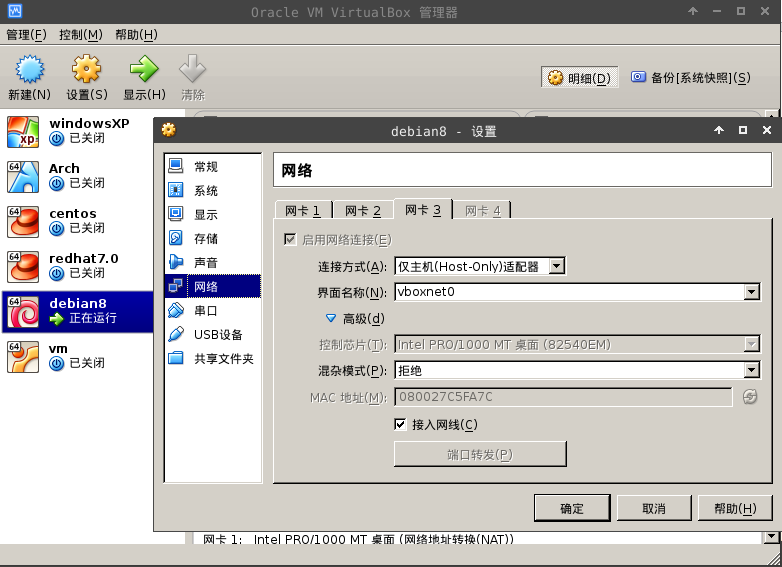
Task: Select the 网卡 3 tab
Action: tap(423, 209)
